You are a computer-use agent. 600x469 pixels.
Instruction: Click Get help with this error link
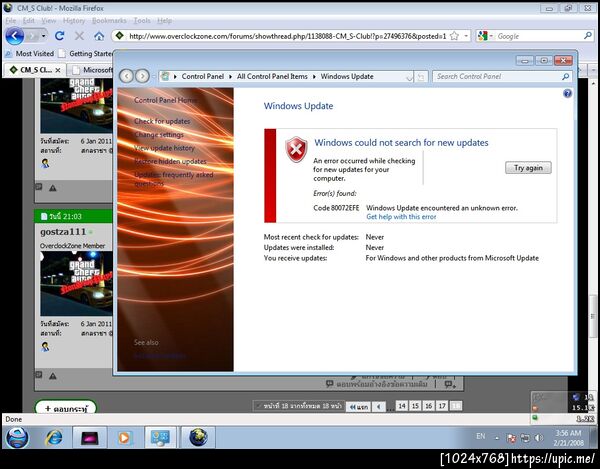click(x=401, y=217)
